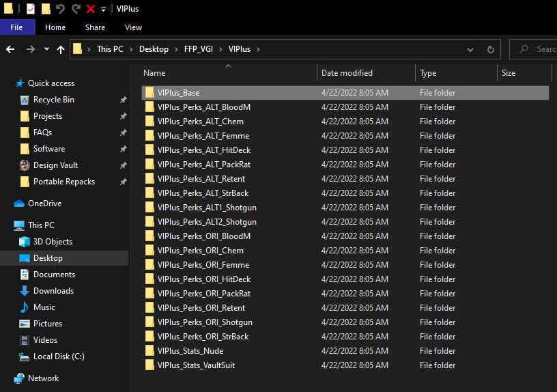Open the File menu tab
Image resolution: width=557 pixels, height=392 pixels.
click(x=16, y=27)
